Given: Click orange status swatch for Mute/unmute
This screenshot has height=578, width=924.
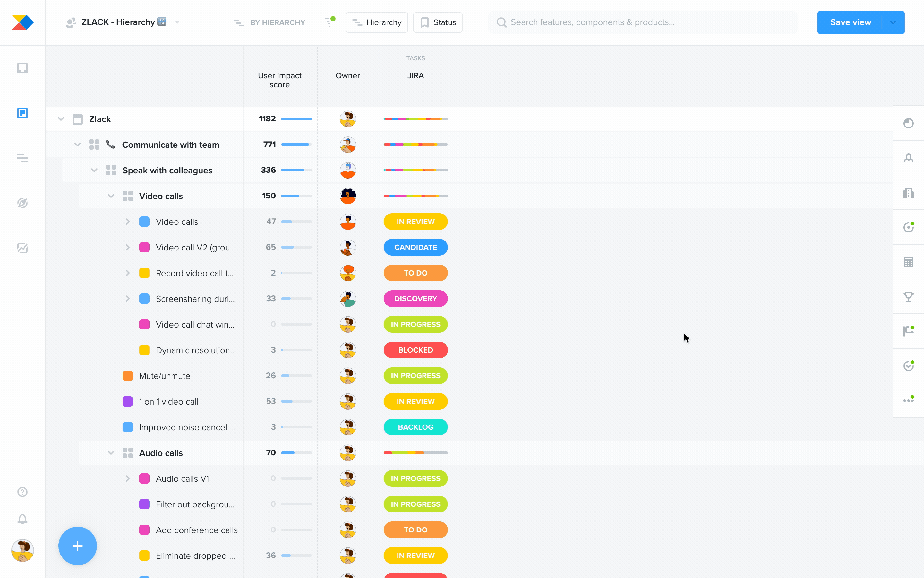Looking at the screenshot, I should [127, 376].
